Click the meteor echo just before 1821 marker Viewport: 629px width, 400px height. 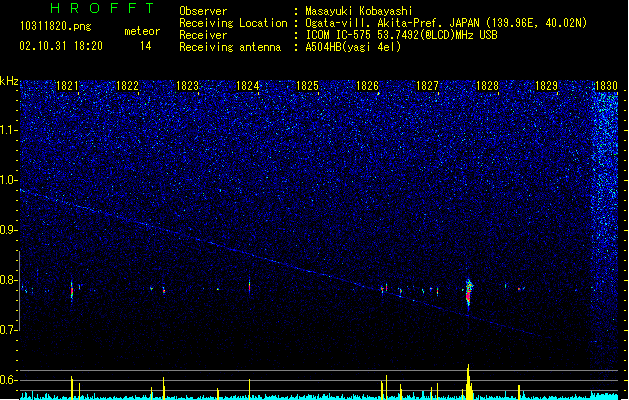(72, 290)
